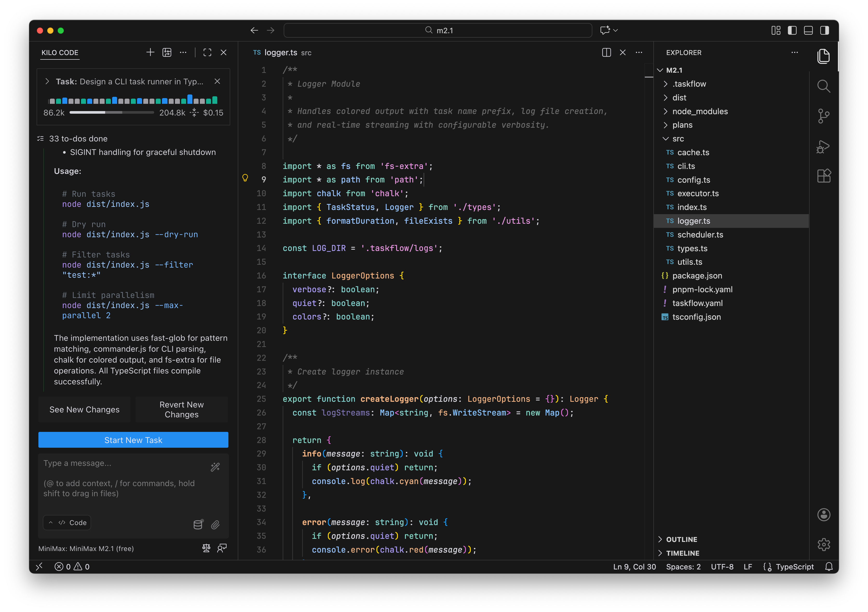Toggle secondary side bar layout button
This screenshot has height=612, width=868.
[x=825, y=30]
